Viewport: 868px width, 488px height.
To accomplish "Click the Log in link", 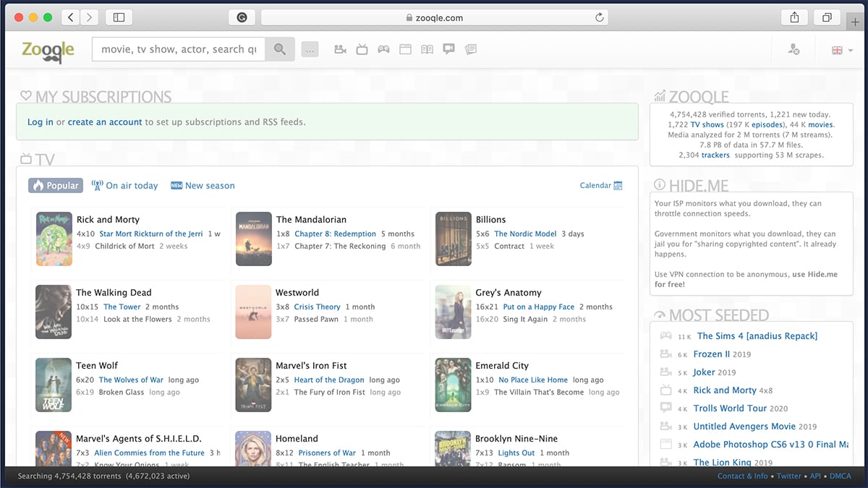I will (41, 122).
